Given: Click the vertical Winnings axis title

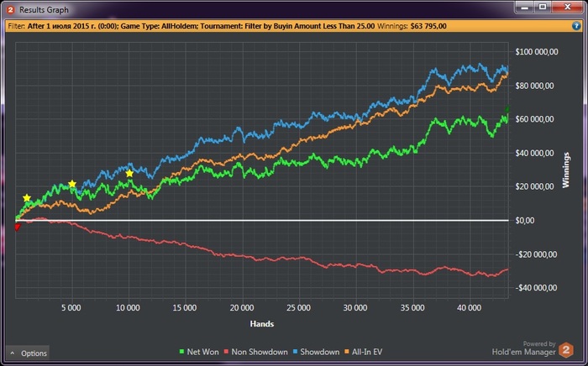Looking at the screenshot, I should (x=566, y=170).
